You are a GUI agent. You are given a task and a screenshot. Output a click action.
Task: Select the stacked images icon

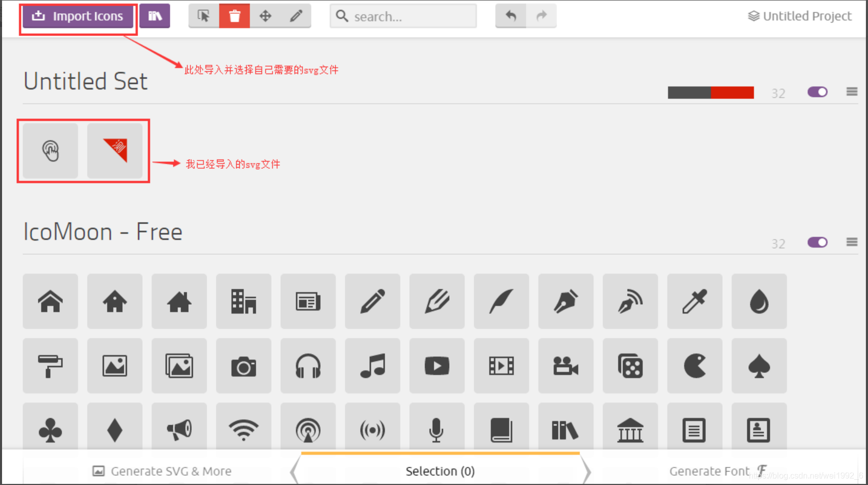(179, 366)
